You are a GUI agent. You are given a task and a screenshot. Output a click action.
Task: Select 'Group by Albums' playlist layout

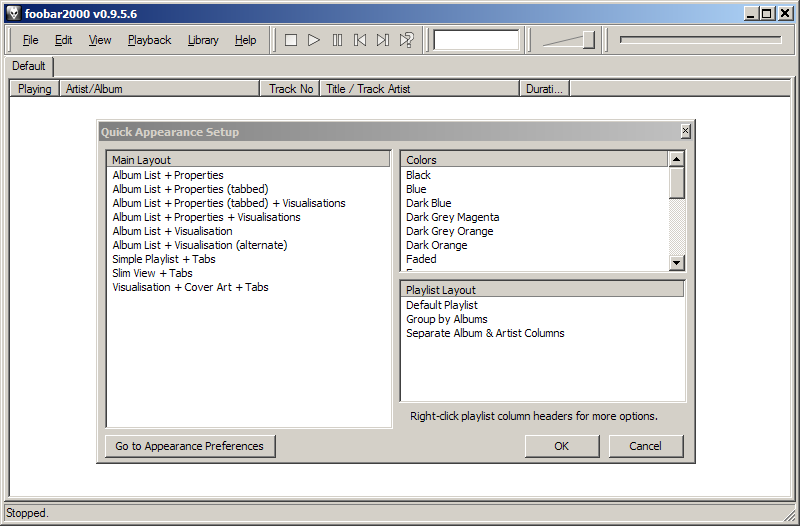447,319
